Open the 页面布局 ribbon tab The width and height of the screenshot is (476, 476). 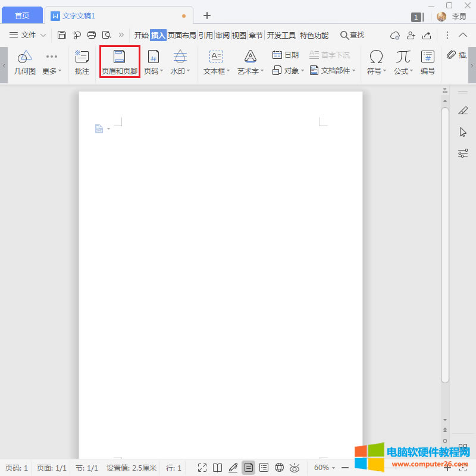(181, 35)
